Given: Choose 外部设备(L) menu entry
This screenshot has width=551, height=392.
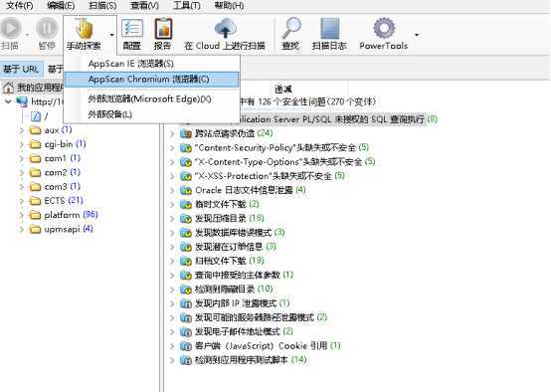Looking at the screenshot, I should tap(151, 114).
